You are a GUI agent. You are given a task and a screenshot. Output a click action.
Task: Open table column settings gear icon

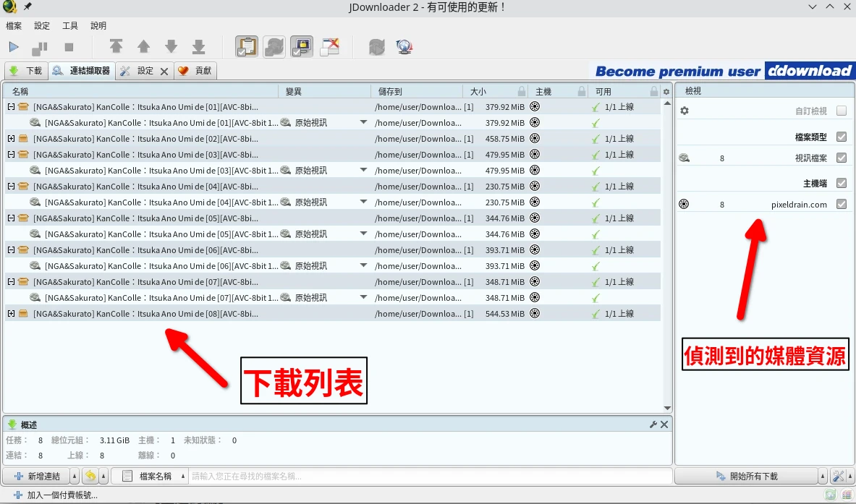[666, 92]
